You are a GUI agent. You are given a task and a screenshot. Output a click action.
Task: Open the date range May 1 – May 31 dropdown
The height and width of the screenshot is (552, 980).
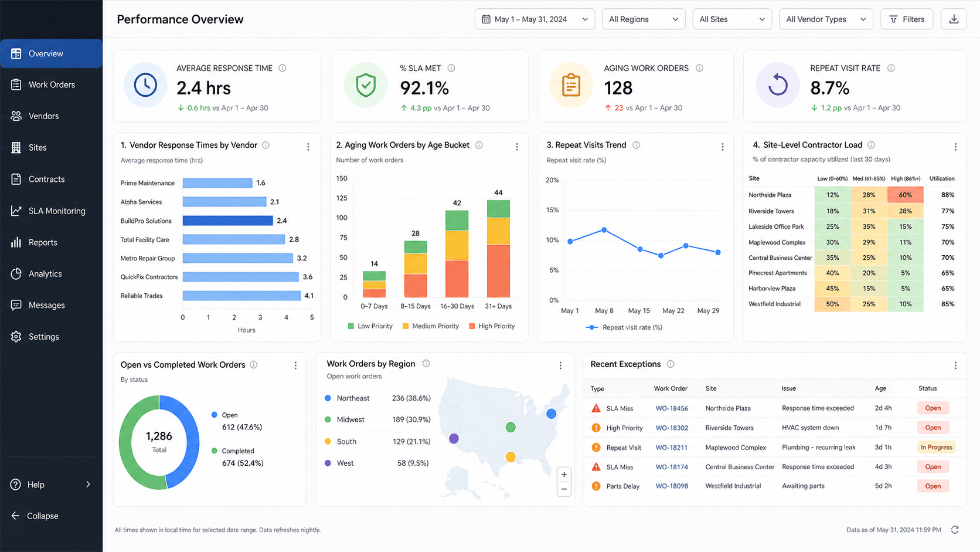pos(535,19)
